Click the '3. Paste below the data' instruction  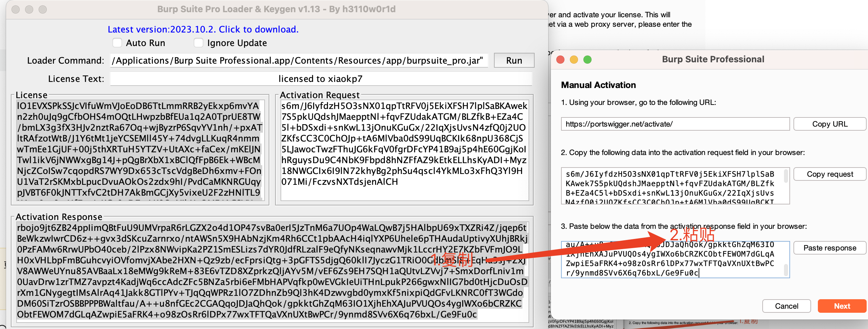[684, 226]
